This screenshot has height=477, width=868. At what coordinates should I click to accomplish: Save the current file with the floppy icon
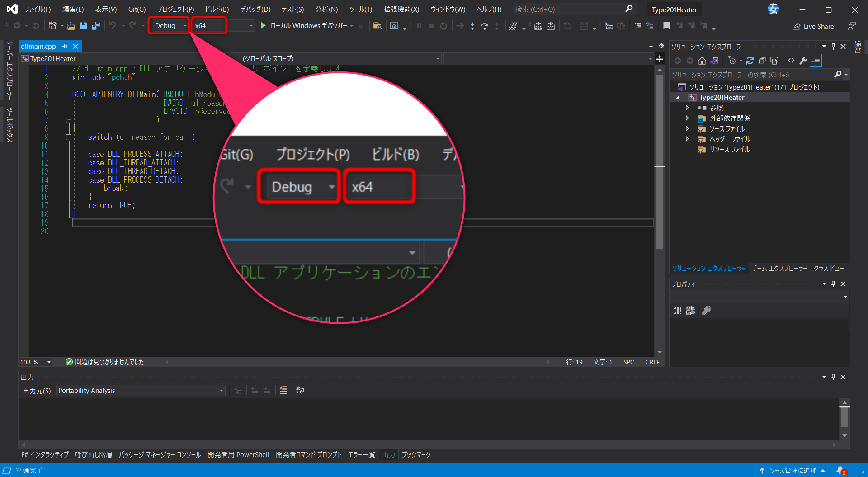click(x=83, y=26)
